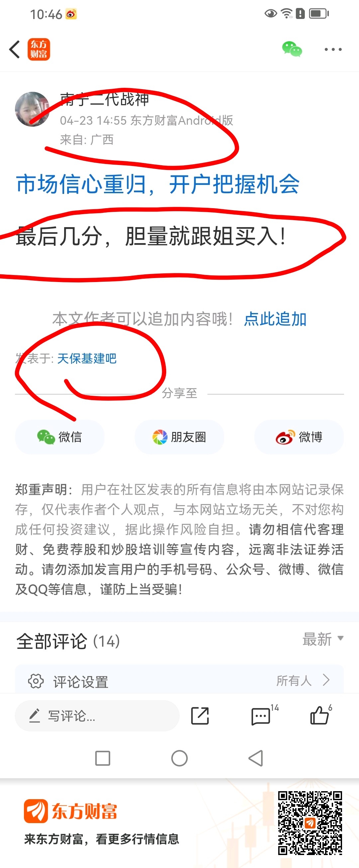Image resolution: width=359 pixels, height=868 pixels.
Task: Tap the Android home circle button
Action: 179,759
